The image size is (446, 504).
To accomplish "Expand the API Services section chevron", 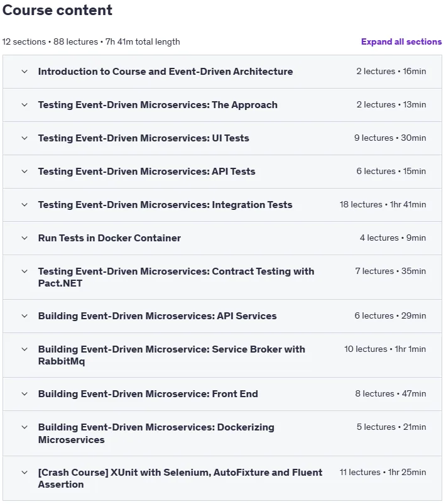I will pyautogui.click(x=24, y=316).
